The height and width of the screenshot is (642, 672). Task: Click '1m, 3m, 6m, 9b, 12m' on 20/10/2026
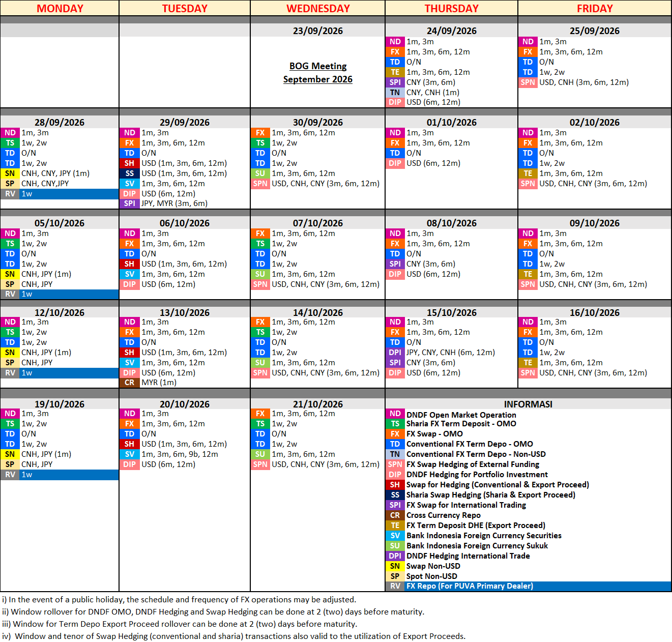(x=180, y=454)
